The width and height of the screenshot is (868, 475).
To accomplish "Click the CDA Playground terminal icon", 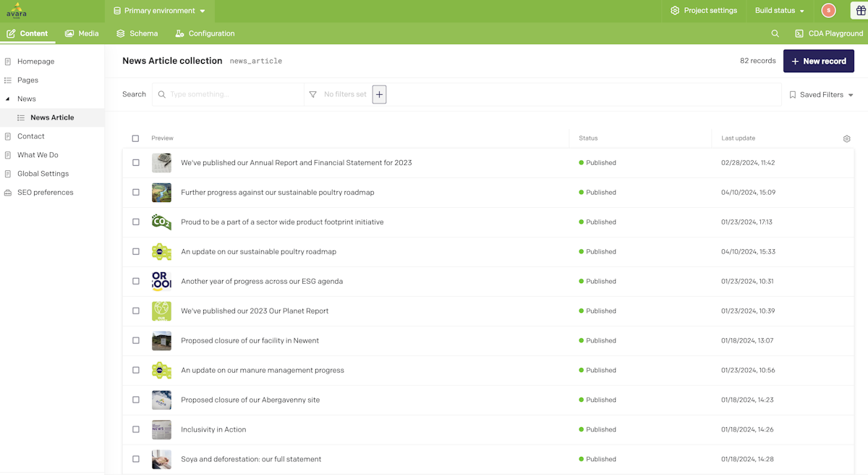I will (799, 33).
